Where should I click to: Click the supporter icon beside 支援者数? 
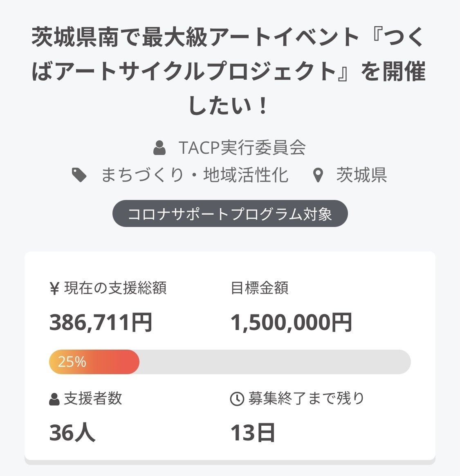(x=54, y=399)
